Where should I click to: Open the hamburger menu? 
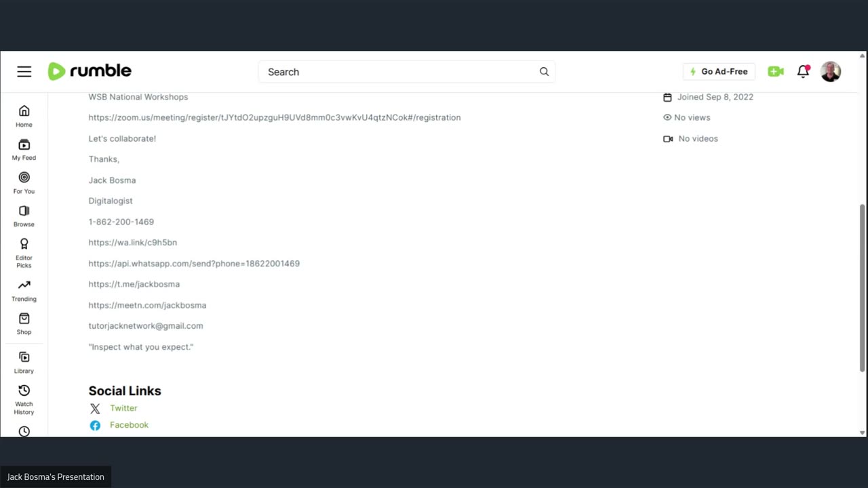(24, 72)
